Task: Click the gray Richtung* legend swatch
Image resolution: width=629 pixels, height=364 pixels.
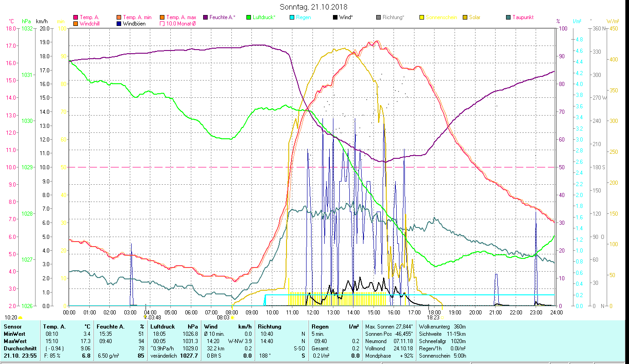Action: point(378,17)
